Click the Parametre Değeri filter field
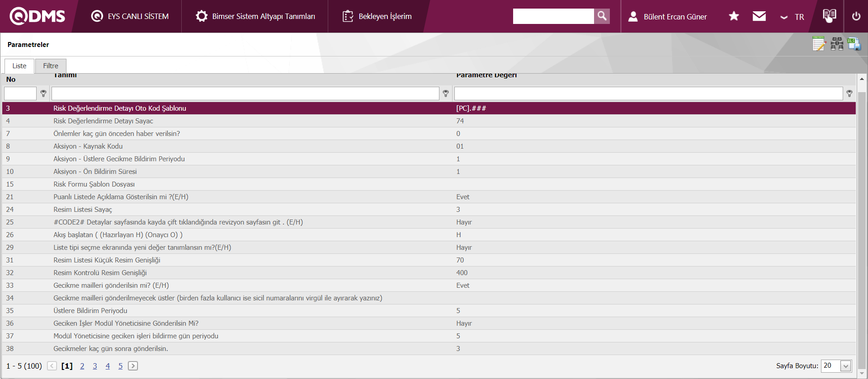Screen dimensions: 868x379 click(x=648, y=94)
